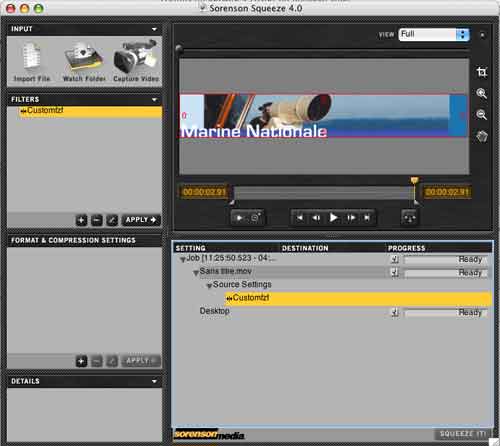Click the Destination column header
Image resolution: width=500 pixels, height=446 pixels.
[x=305, y=248]
